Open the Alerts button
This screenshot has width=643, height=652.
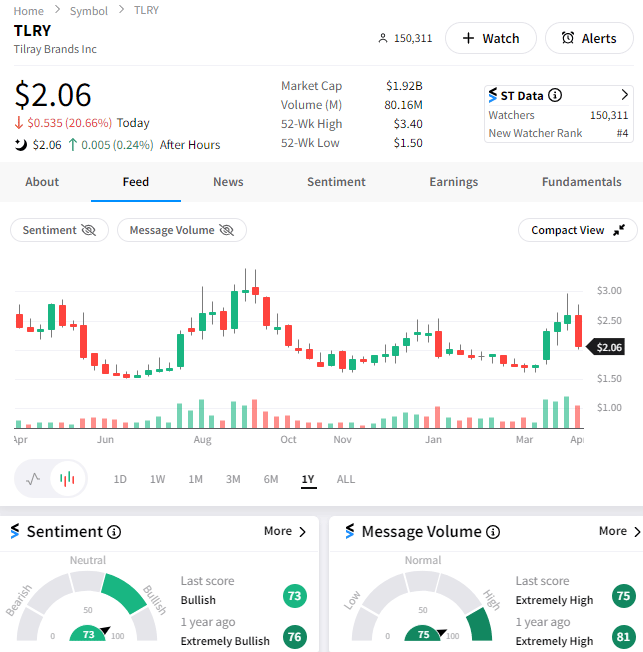coord(589,38)
